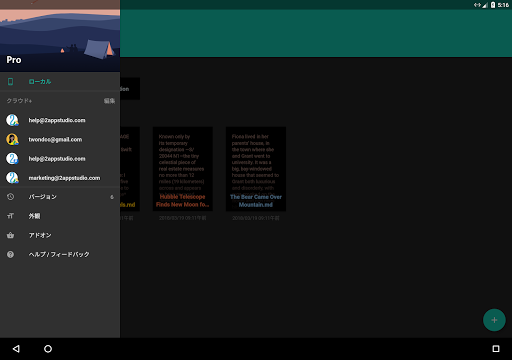Screen dimensions: 512x360
Task: Select the ローカル local storage item
Action: click(x=60, y=82)
